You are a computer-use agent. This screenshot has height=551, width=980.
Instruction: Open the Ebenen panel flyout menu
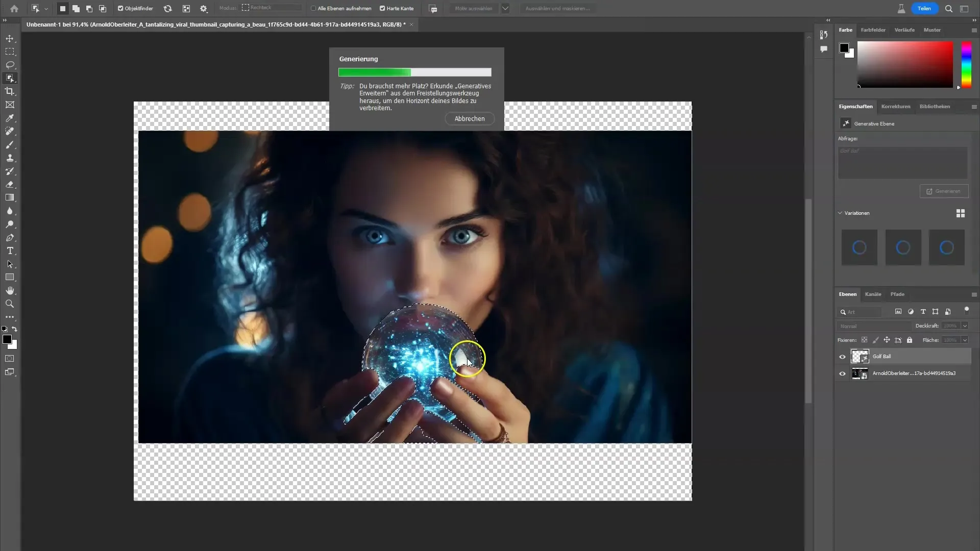click(974, 295)
